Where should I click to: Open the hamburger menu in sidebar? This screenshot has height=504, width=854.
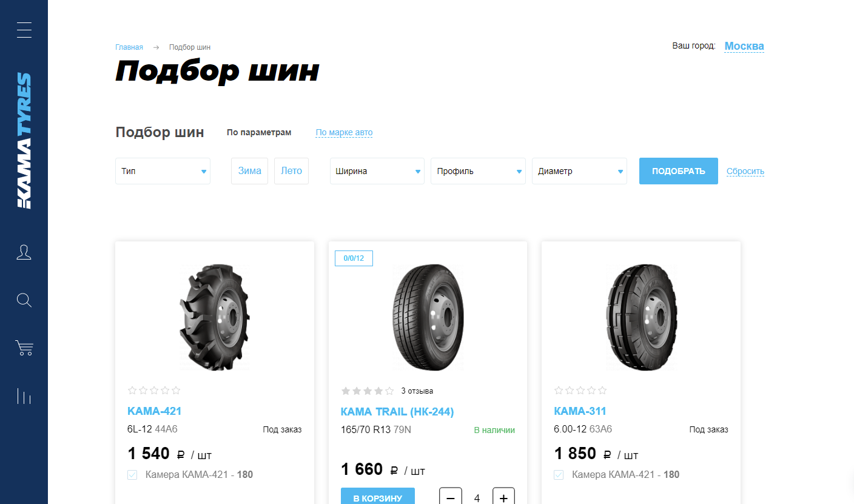(24, 30)
